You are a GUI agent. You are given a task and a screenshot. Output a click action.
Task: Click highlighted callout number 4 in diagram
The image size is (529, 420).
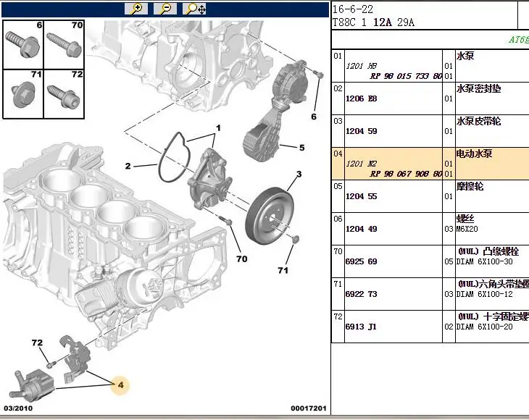(120, 385)
